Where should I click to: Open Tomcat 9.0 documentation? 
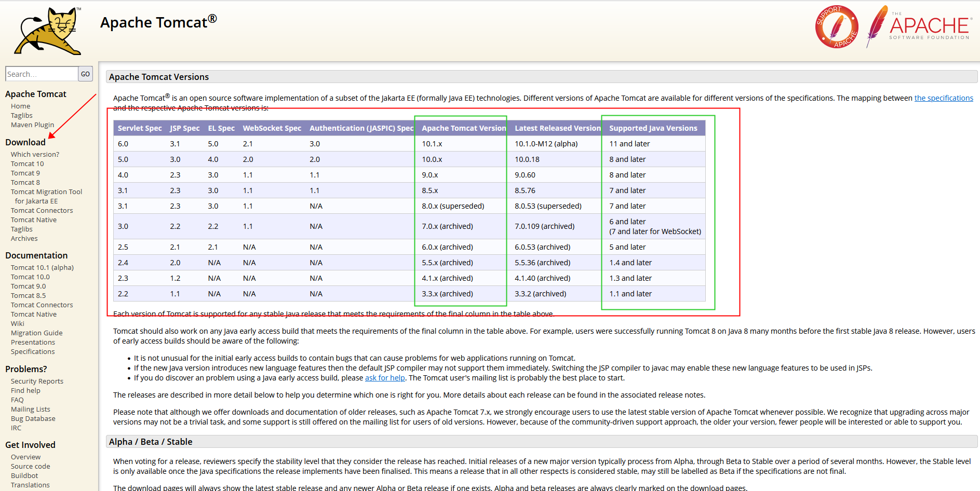coord(29,286)
